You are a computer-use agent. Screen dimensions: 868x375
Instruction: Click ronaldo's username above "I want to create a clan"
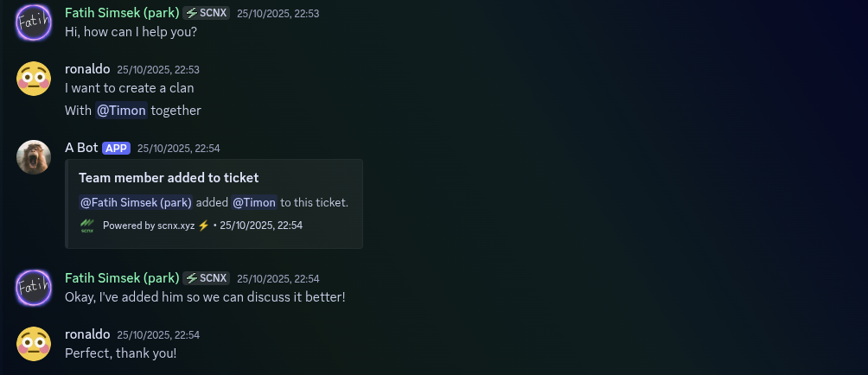point(87,69)
